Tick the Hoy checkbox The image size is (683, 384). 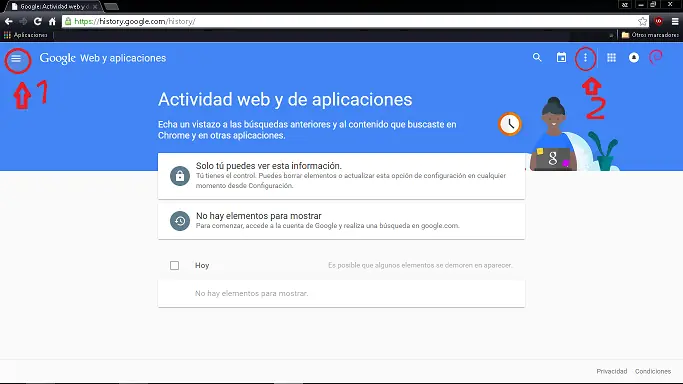coord(174,265)
